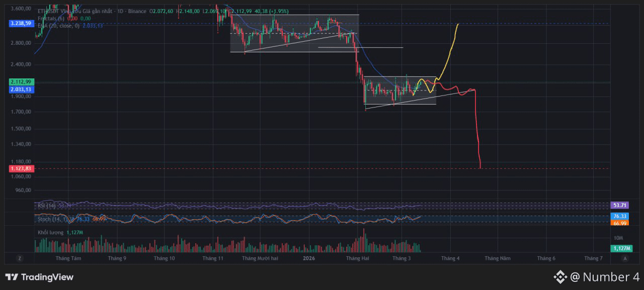Select the Khối lượng volume legend
The image size is (644, 290).
pyautogui.click(x=51, y=233)
